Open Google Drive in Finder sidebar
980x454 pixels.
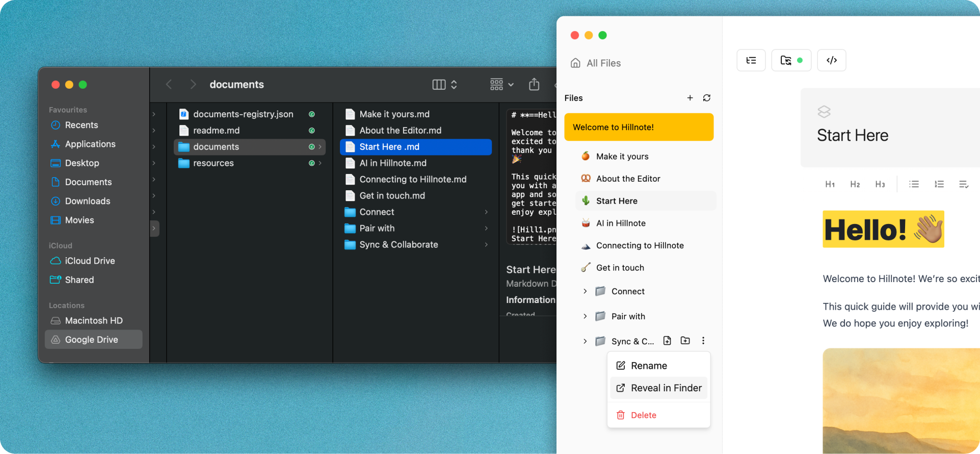click(x=94, y=340)
